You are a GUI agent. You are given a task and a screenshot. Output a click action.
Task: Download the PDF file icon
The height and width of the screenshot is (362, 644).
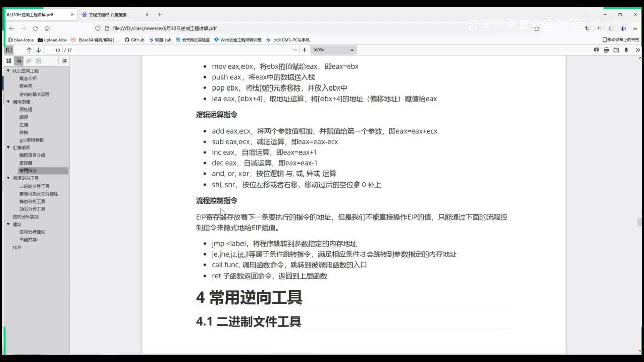tap(616, 50)
